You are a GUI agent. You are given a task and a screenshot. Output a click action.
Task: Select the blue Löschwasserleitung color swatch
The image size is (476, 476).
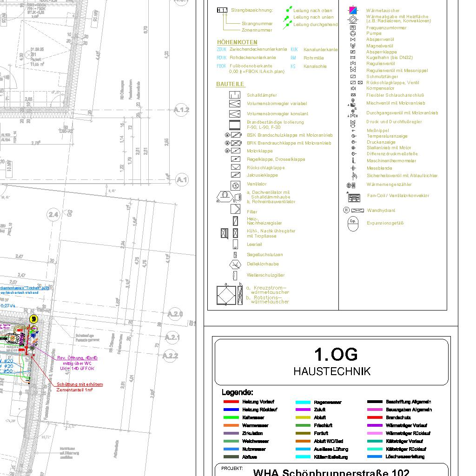pyautogui.click(x=375, y=457)
